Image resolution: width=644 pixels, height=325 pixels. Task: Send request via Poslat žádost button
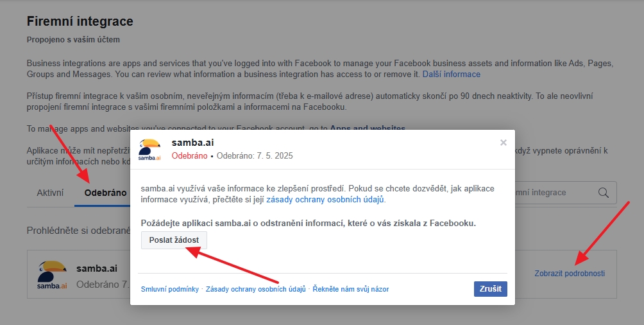tap(174, 240)
